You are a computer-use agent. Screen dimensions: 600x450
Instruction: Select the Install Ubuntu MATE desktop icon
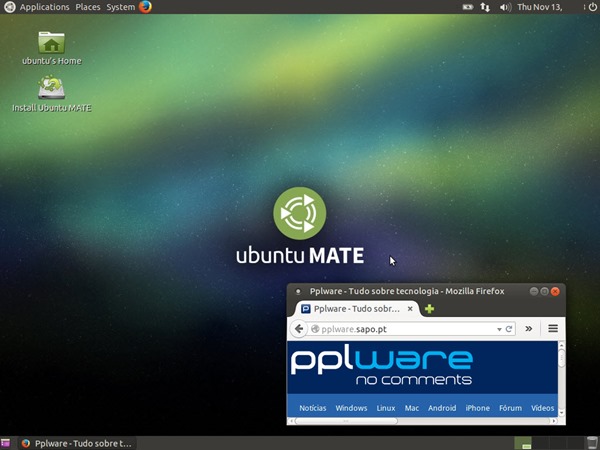pos(52,94)
